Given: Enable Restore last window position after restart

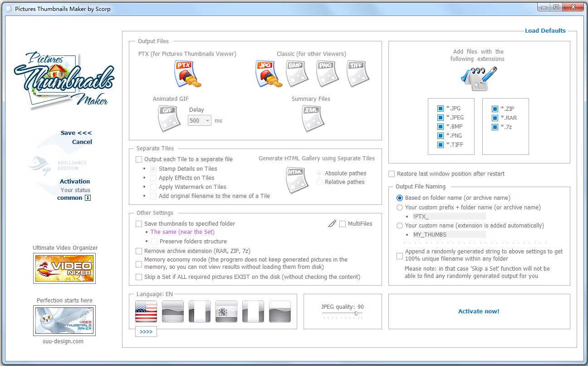Looking at the screenshot, I should [x=392, y=174].
